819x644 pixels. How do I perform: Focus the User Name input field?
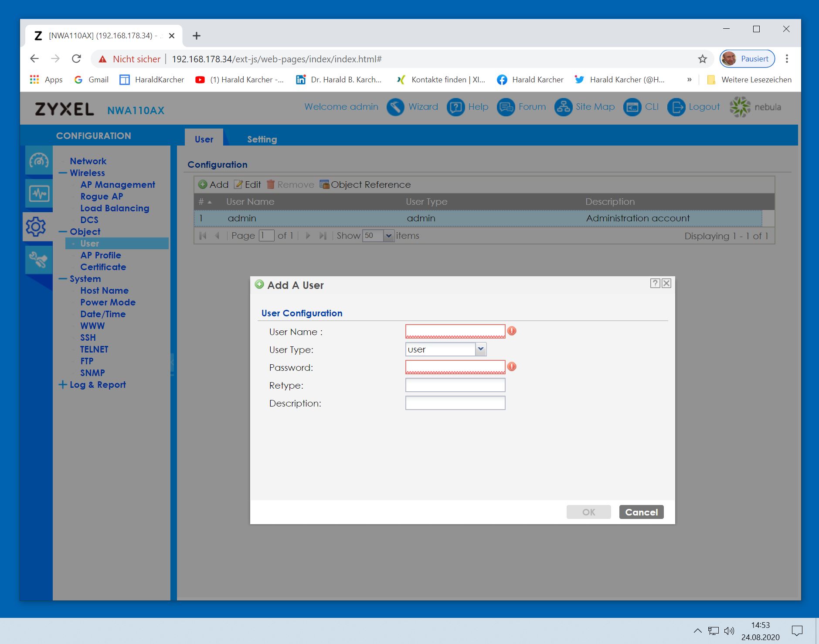click(x=455, y=332)
